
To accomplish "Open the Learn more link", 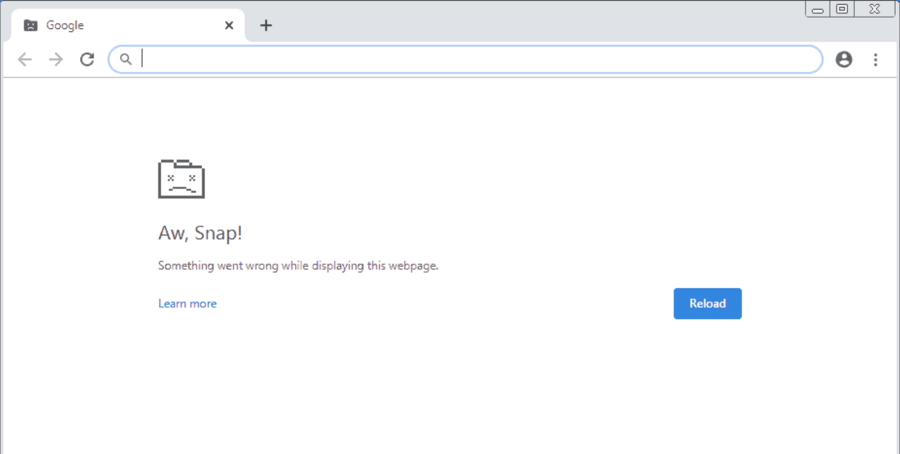I will [x=187, y=304].
